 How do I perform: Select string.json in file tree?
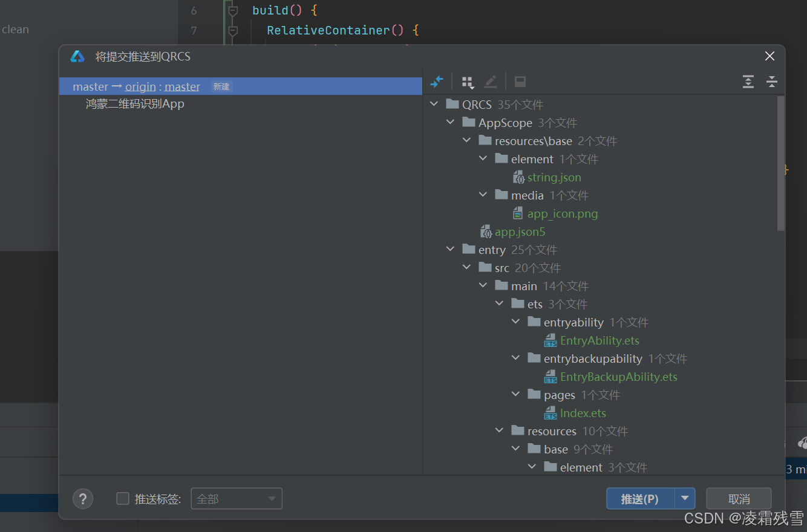pyautogui.click(x=554, y=177)
